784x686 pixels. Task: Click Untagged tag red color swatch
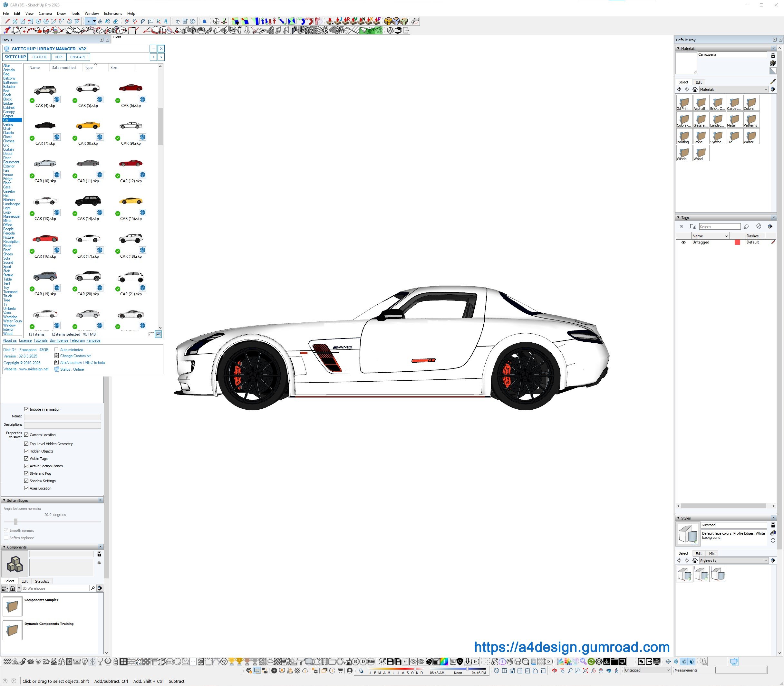click(737, 242)
